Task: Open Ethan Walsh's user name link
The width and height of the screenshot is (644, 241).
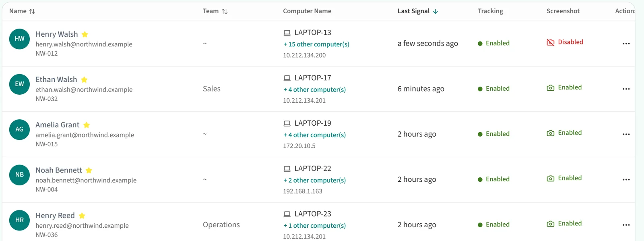Action: pyautogui.click(x=56, y=79)
